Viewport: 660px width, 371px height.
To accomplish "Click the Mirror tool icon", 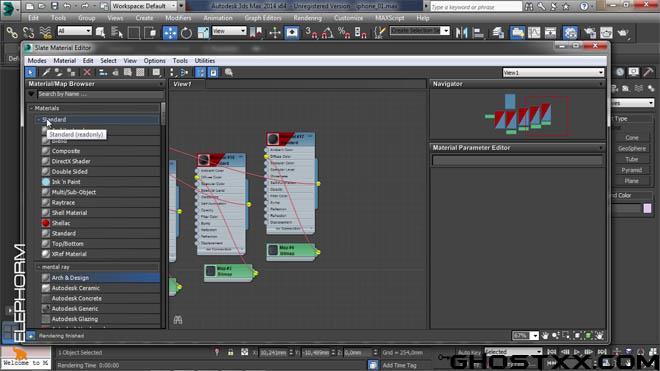I will pos(461,32).
